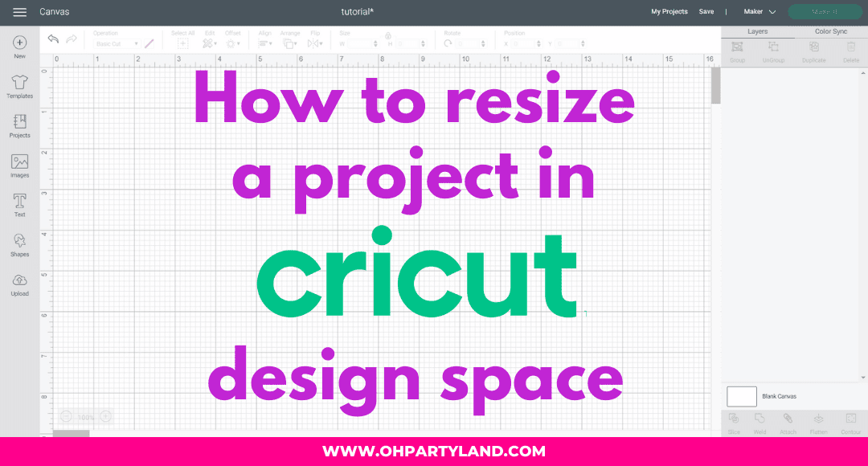This screenshot has height=466, width=868.
Task: Adjust the Width stepper arrows
Action: 375,43
